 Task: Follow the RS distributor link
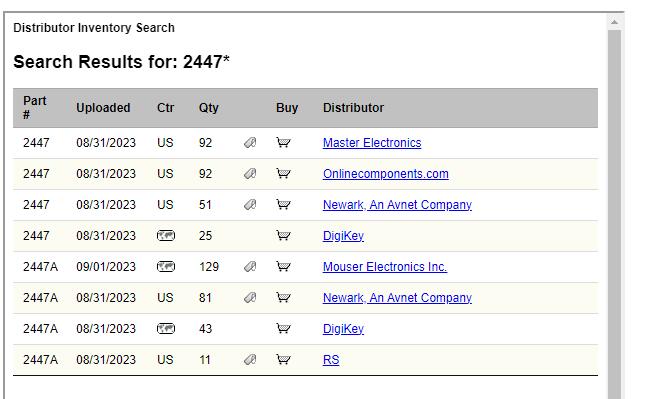click(331, 360)
